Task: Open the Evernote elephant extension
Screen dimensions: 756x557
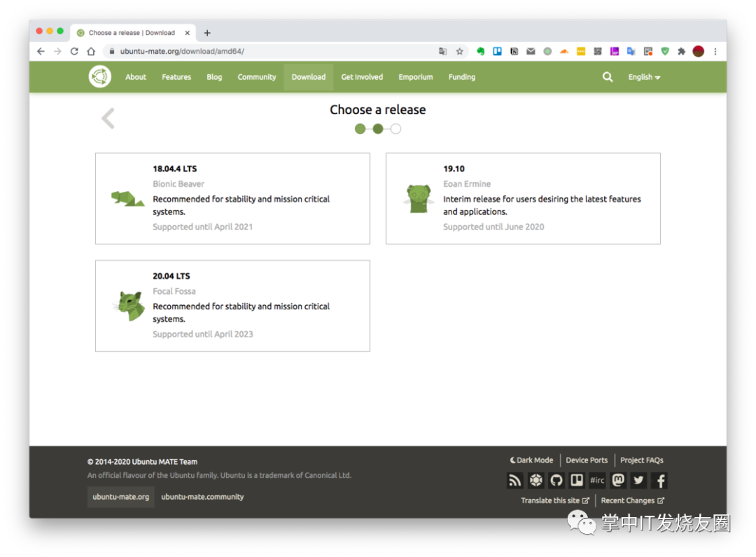Action: click(480, 51)
